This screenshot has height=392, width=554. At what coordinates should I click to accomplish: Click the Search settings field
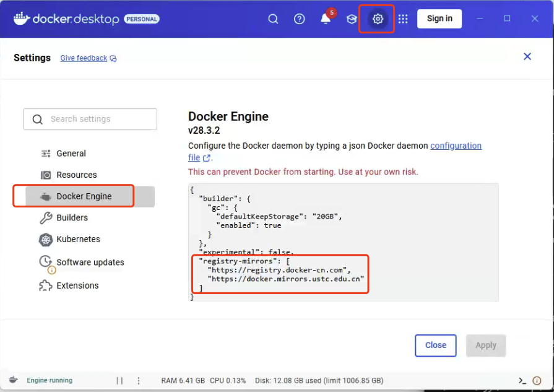pos(90,119)
